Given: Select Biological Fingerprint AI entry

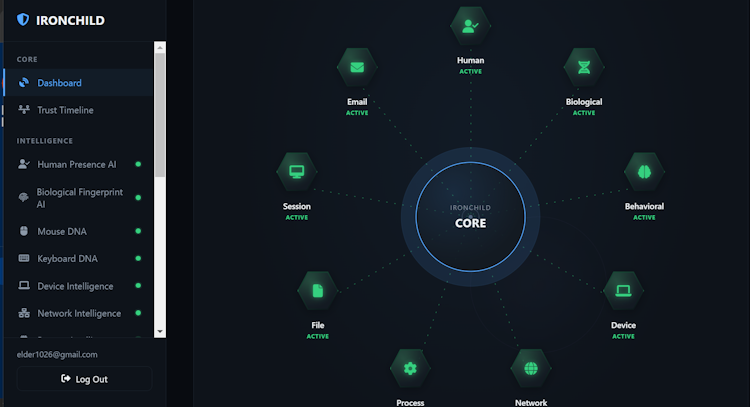Looking at the screenshot, I should (78, 198).
